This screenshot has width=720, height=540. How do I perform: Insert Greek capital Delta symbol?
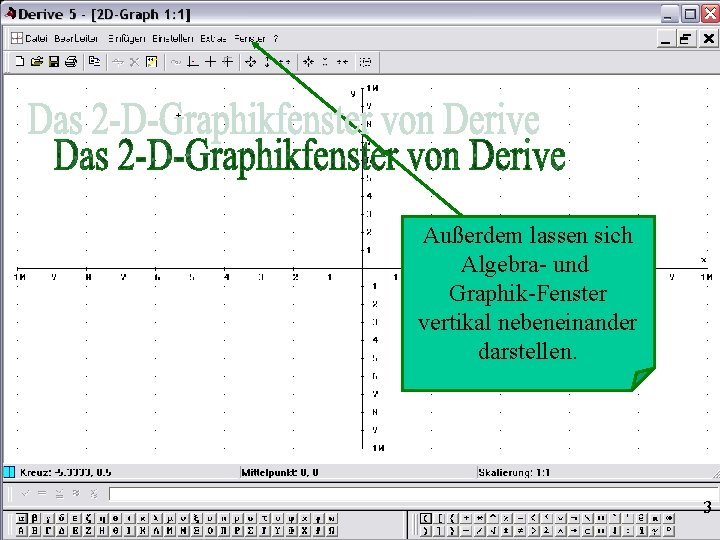click(62, 531)
